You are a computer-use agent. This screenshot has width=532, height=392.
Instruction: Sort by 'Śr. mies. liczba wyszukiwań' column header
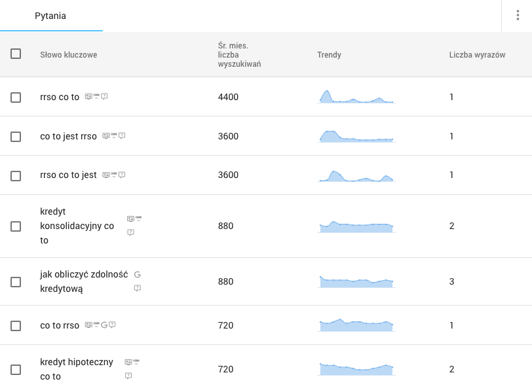(x=239, y=55)
